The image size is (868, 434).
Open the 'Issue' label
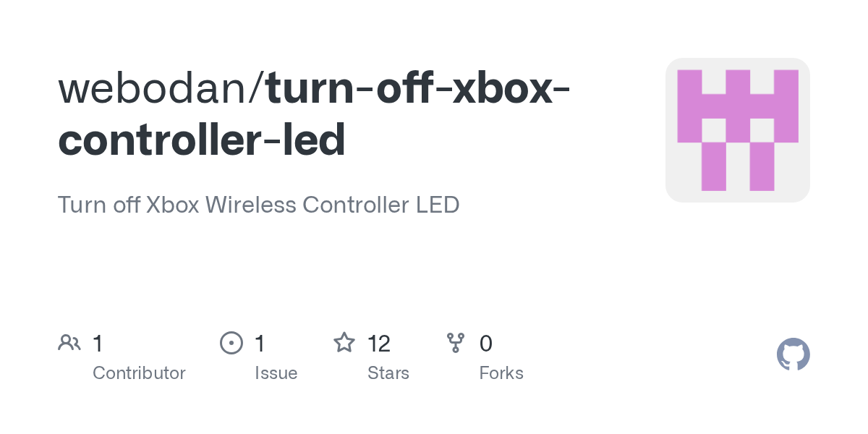coord(276,373)
